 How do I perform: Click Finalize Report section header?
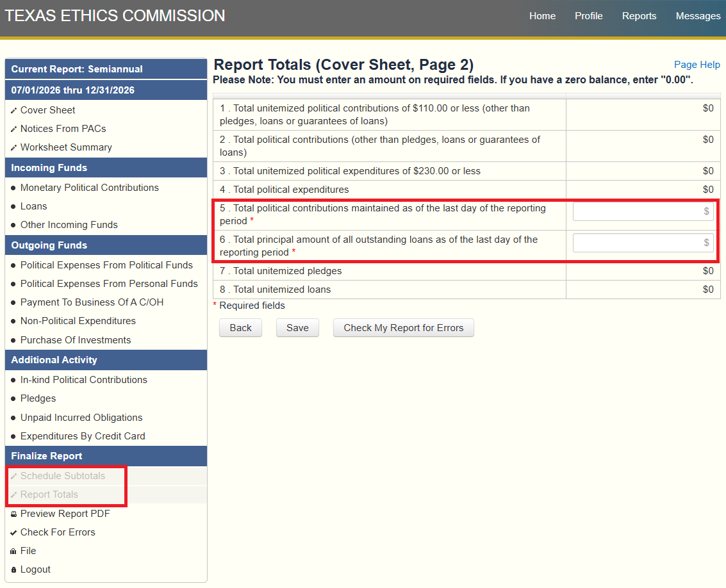106,456
